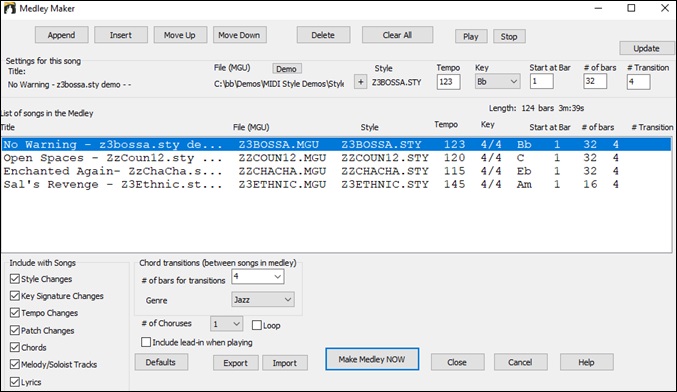The height and width of the screenshot is (392, 677).
Task: Click the Tempo field showing 123
Action: click(x=448, y=82)
